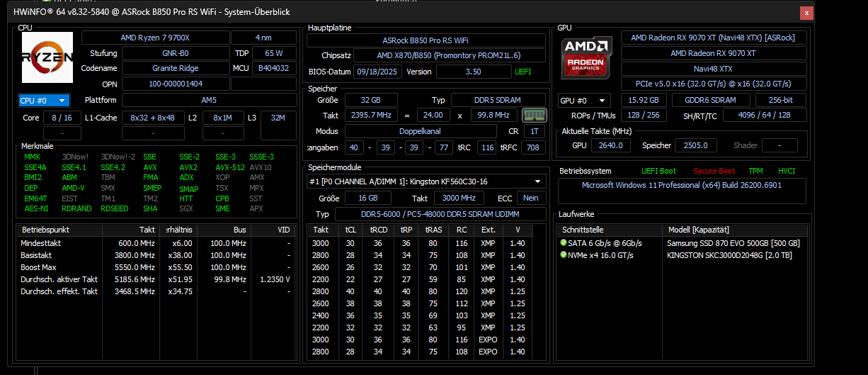
Task: Click the tRCD column header
Action: [377, 230]
